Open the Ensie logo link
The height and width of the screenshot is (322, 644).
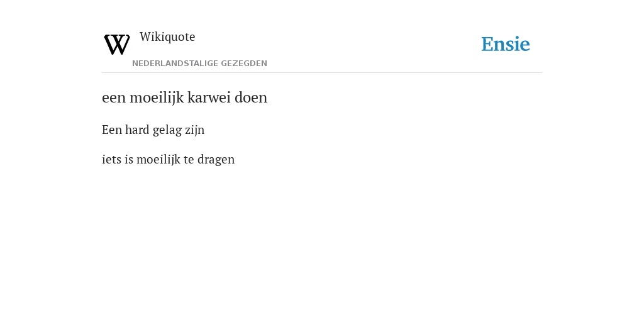(506, 44)
